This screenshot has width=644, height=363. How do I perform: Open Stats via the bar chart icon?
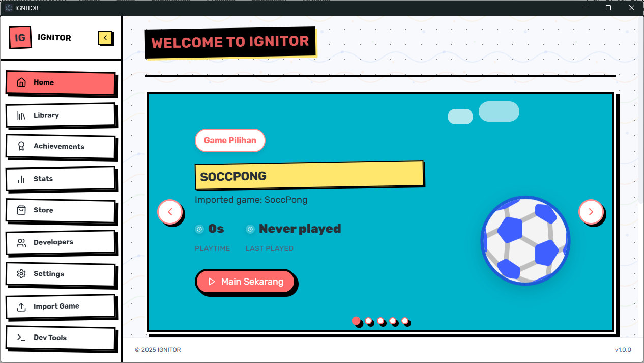21,178
